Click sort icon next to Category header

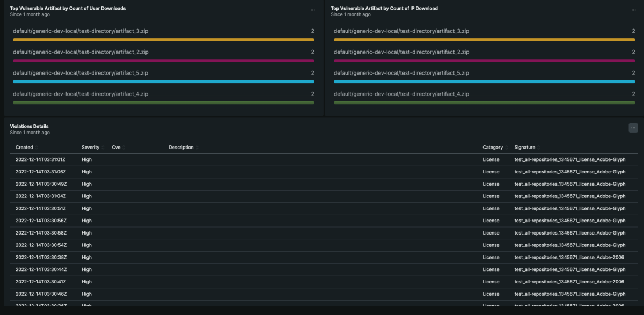click(507, 148)
